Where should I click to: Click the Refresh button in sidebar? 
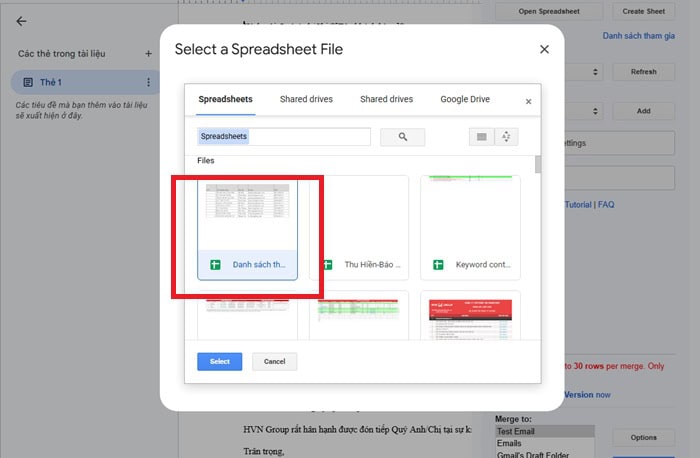643,72
